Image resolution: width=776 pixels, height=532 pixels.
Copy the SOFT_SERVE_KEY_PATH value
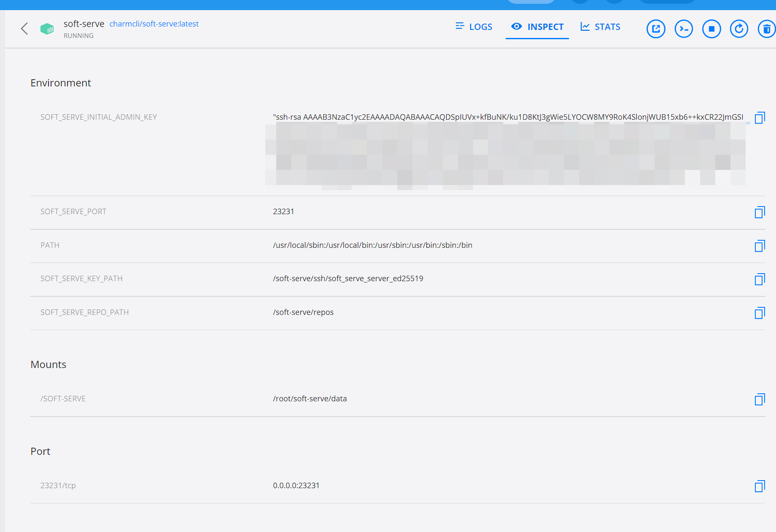pyautogui.click(x=760, y=279)
